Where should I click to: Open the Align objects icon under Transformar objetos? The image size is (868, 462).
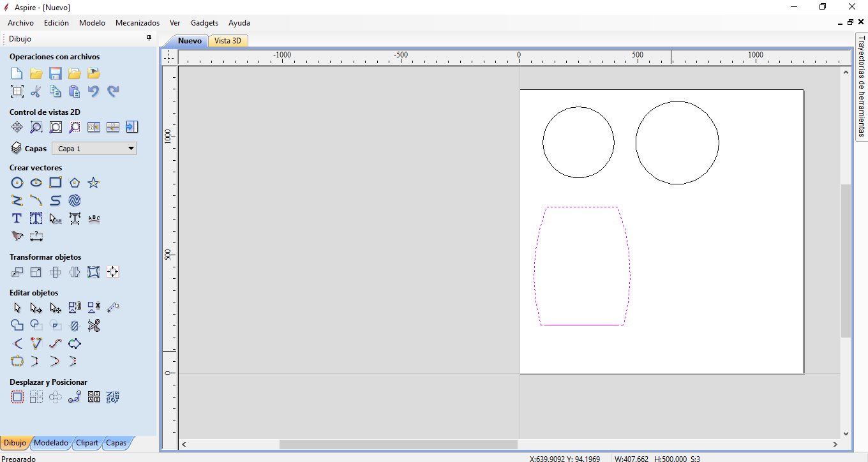point(113,272)
